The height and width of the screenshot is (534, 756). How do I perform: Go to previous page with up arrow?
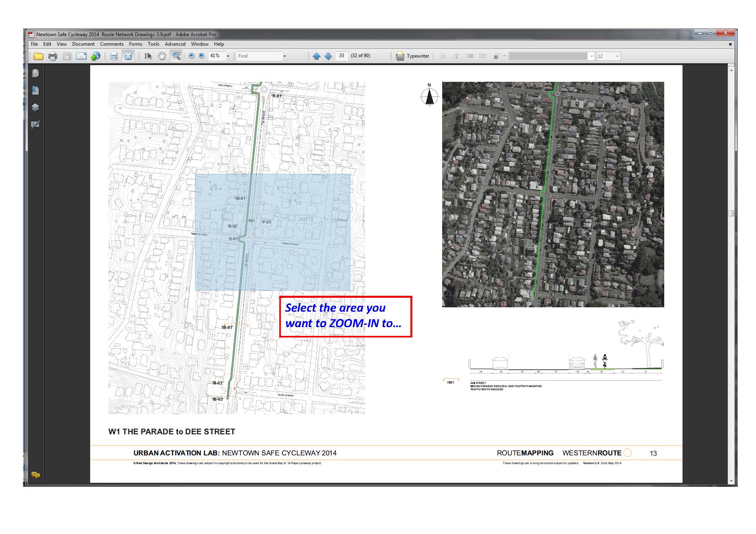316,56
